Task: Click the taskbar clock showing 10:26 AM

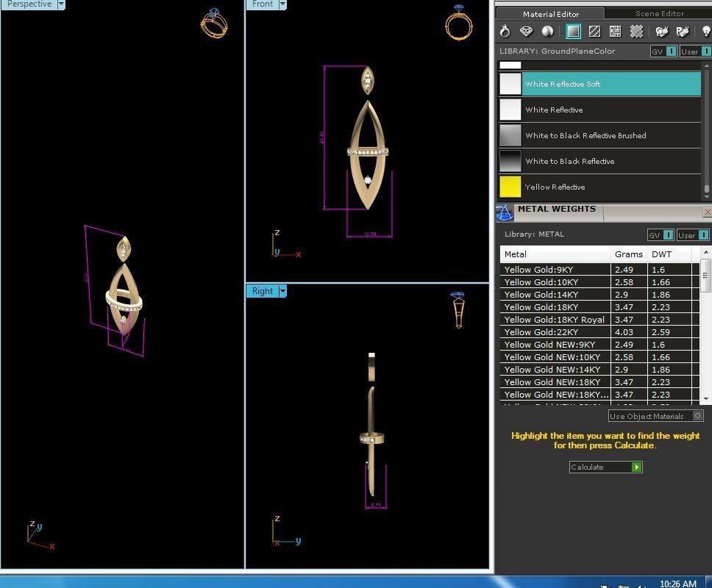Action: point(678,584)
